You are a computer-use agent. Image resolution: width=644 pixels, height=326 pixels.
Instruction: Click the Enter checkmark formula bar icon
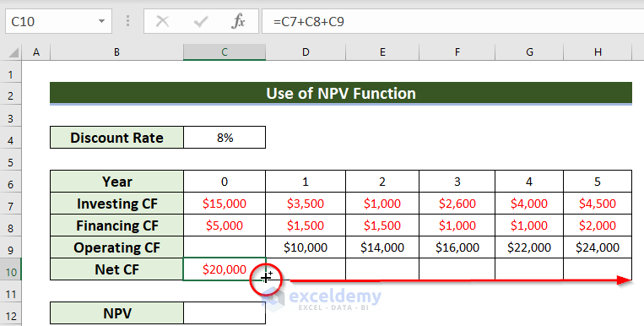pos(201,21)
